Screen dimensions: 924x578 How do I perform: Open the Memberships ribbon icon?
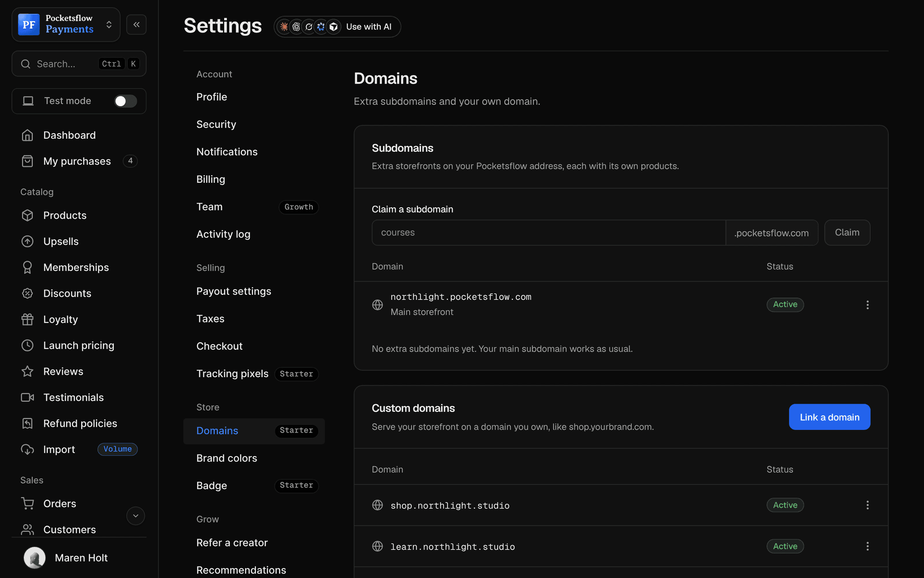coord(28,267)
